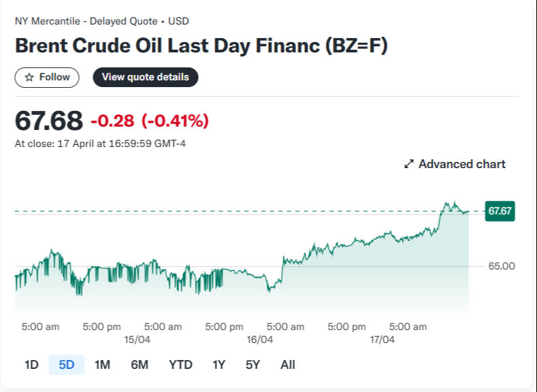Choose the YTD range option
This screenshot has height=392, width=537.
[180, 365]
